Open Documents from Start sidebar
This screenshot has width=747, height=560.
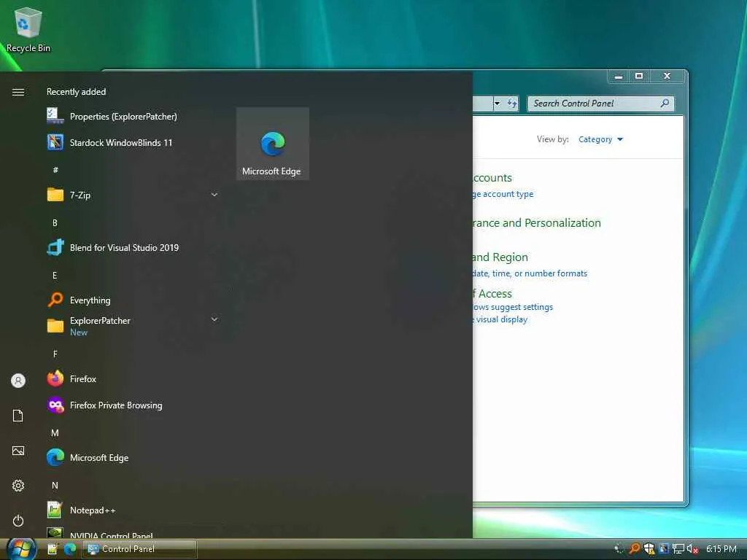(x=18, y=416)
